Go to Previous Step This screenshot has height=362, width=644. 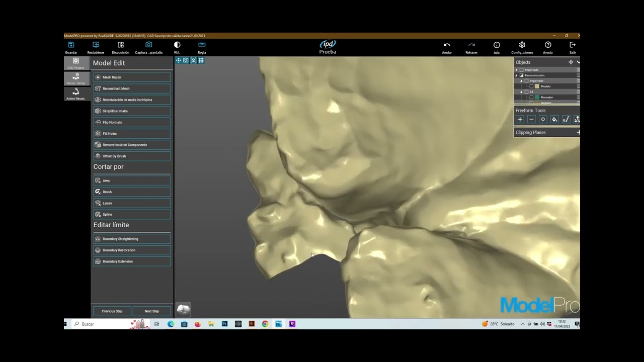112,311
